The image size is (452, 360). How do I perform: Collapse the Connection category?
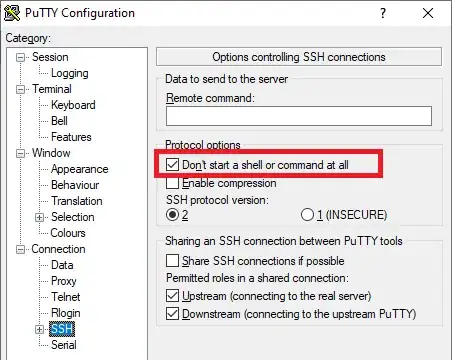(20, 249)
